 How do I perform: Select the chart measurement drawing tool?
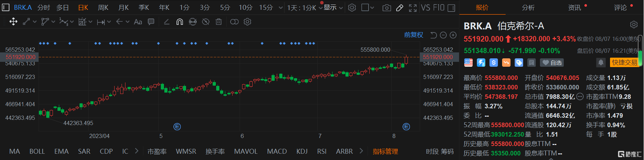pos(82,22)
